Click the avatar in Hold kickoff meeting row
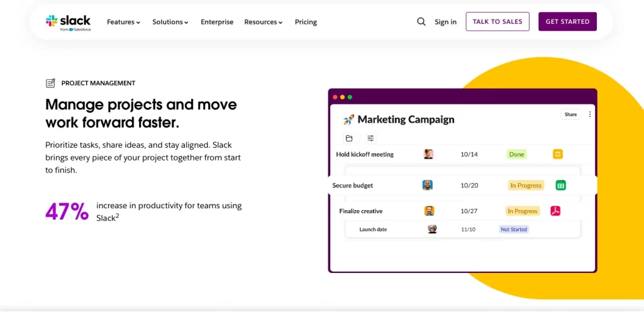 (x=428, y=154)
